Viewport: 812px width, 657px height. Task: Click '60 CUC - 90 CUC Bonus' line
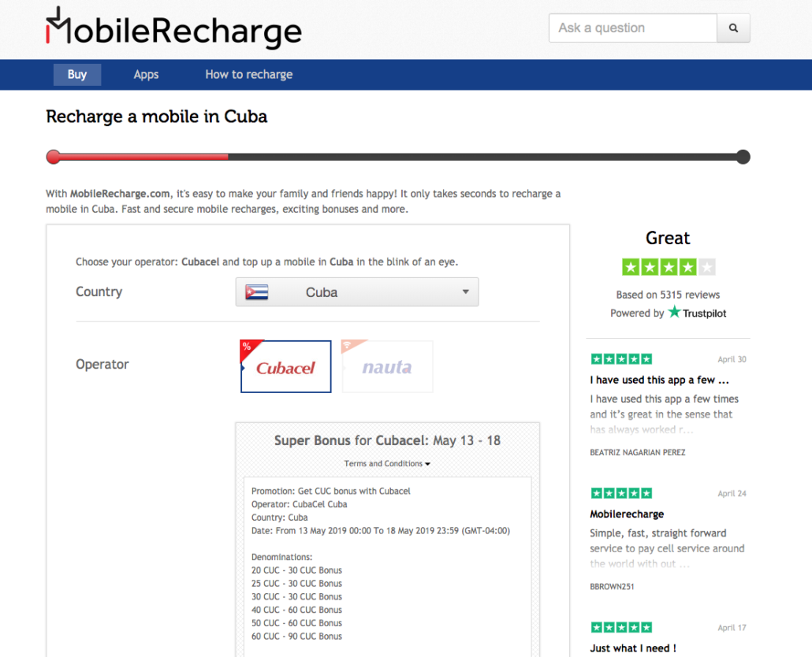click(x=296, y=637)
